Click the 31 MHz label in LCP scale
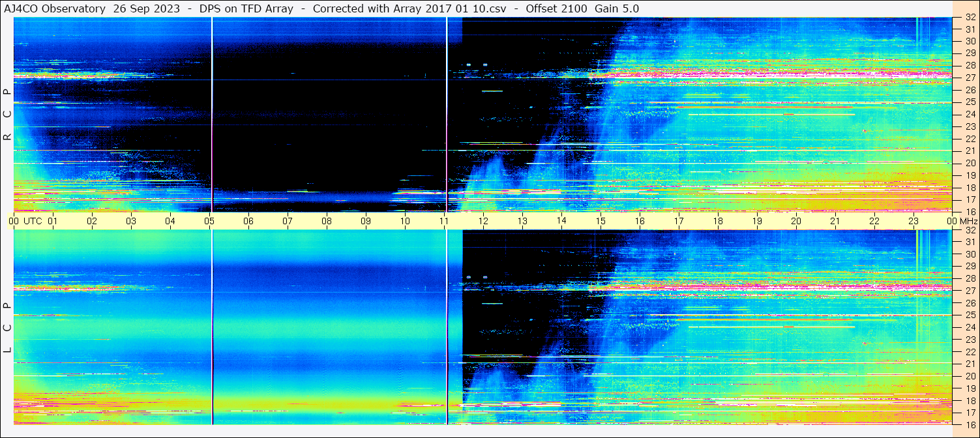 click(970, 242)
